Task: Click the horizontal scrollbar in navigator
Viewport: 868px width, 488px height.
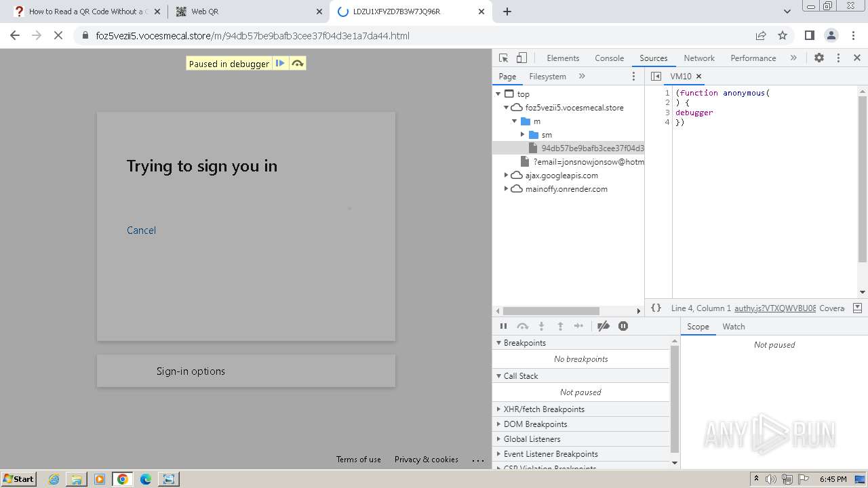Action: coord(550,311)
